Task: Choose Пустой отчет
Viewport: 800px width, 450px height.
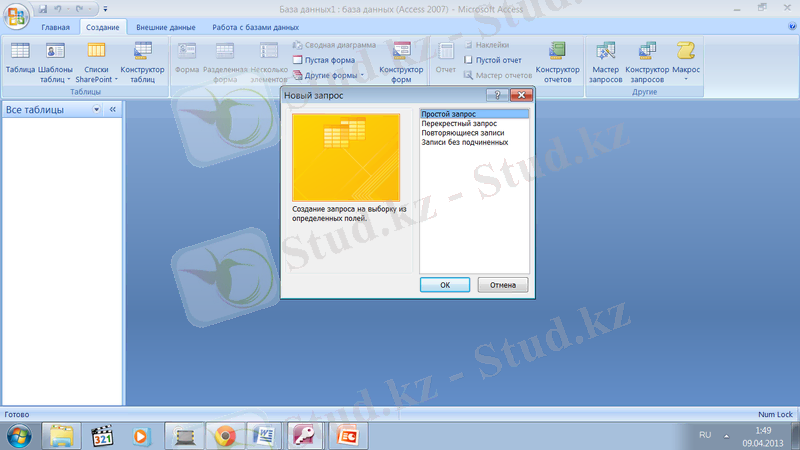Action: pyautogui.click(x=493, y=60)
